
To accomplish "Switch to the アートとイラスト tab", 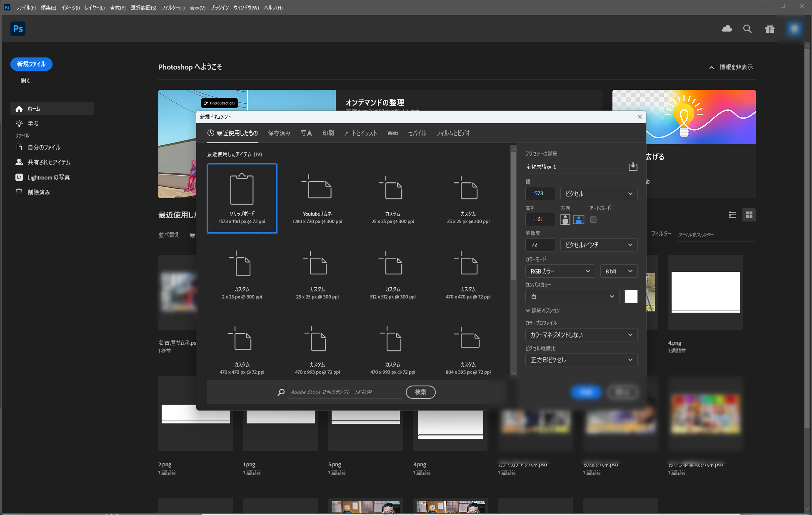I will coord(360,133).
